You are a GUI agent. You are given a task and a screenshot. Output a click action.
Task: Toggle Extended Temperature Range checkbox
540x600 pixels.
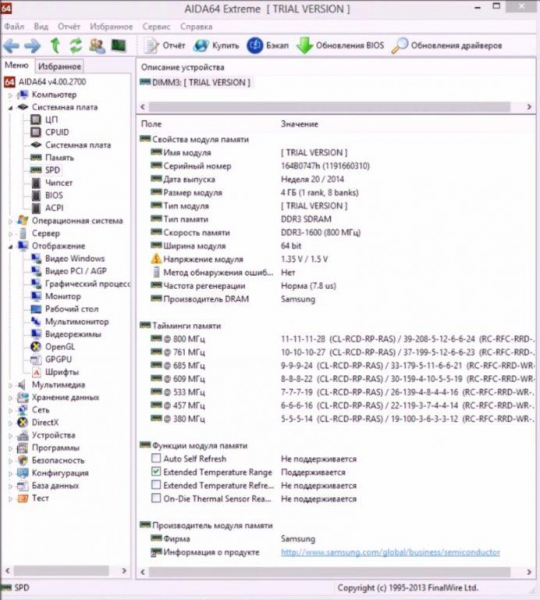(156, 472)
